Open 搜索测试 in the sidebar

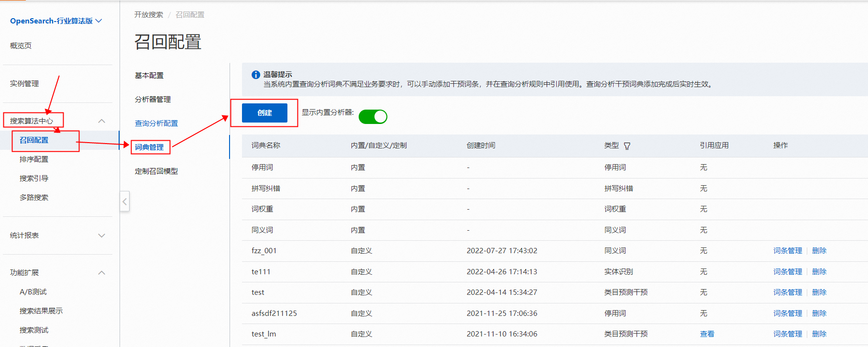[x=34, y=330]
